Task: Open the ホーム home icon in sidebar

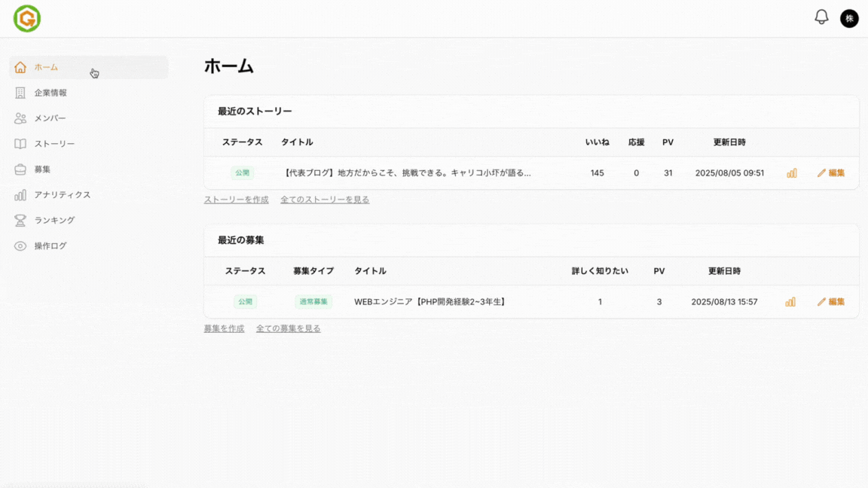Action: pyautogui.click(x=20, y=67)
